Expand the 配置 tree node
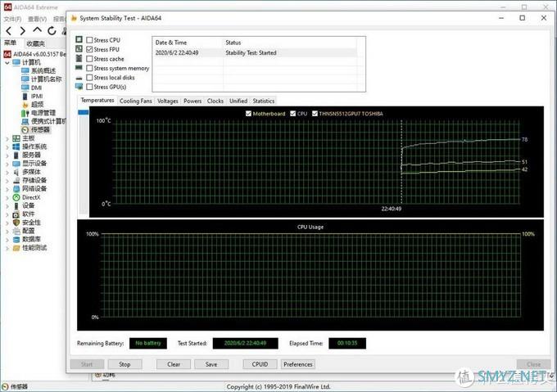Screen dimensions: 557x392 pyautogui.click(x=7, y=231)
